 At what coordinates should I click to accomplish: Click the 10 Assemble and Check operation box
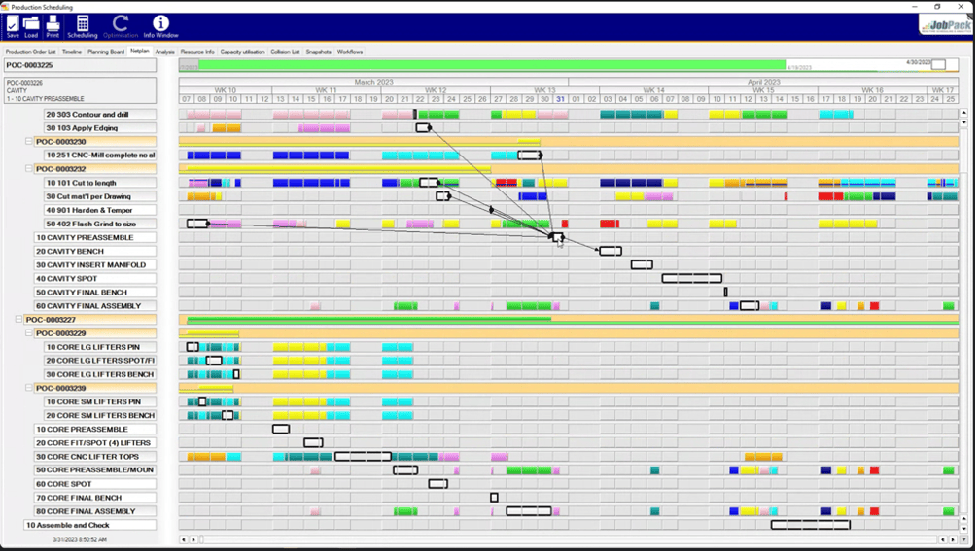tap(811, 526)
